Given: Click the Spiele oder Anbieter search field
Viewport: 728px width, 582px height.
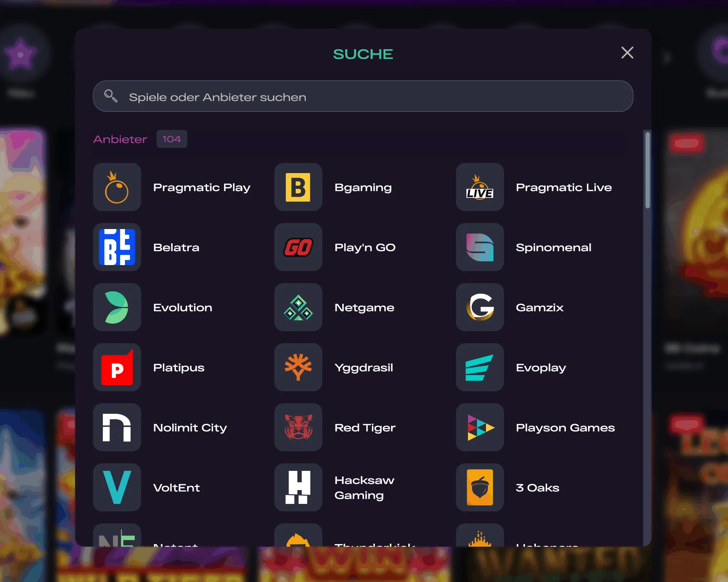Looking at the screenshot, I should pos(375,97).
